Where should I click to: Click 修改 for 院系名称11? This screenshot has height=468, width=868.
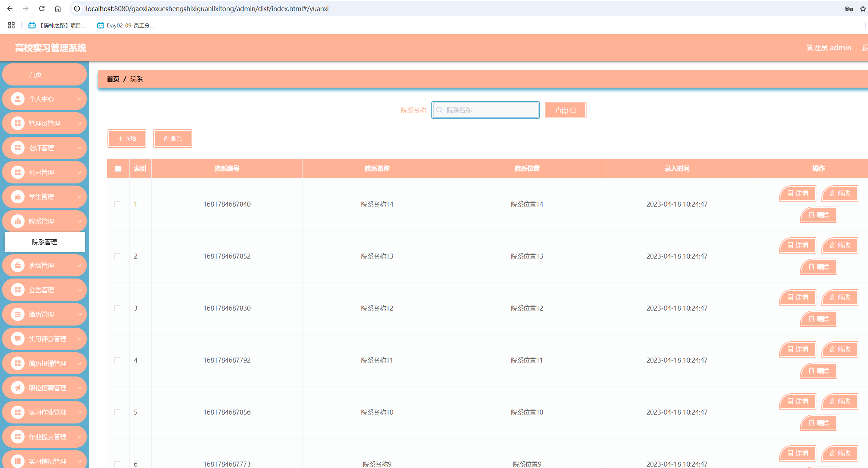tap(840, 349)
